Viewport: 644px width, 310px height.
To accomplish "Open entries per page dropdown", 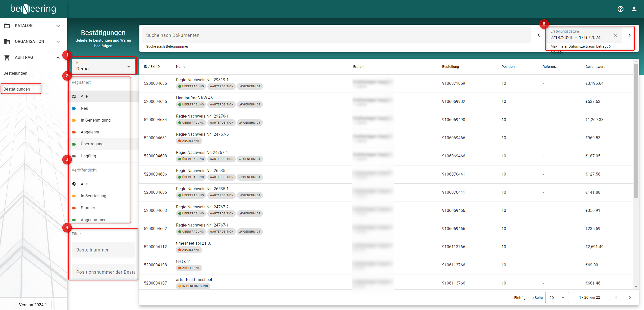I will point(557,298).
